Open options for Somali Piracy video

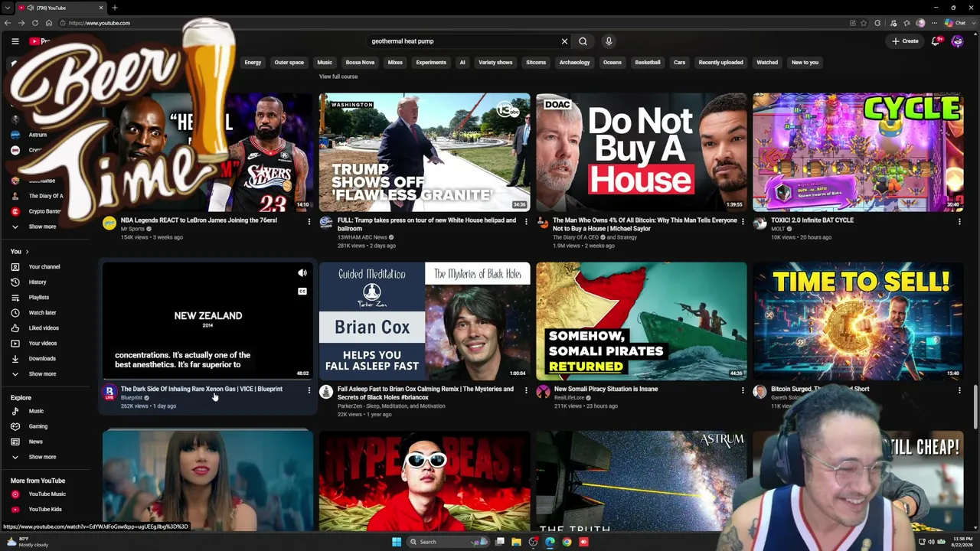(x=743, y=390)
